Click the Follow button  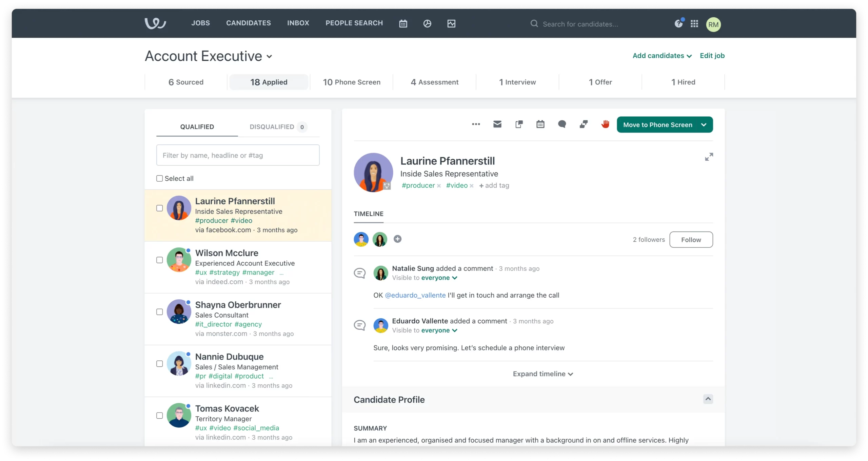coord(691,240)
